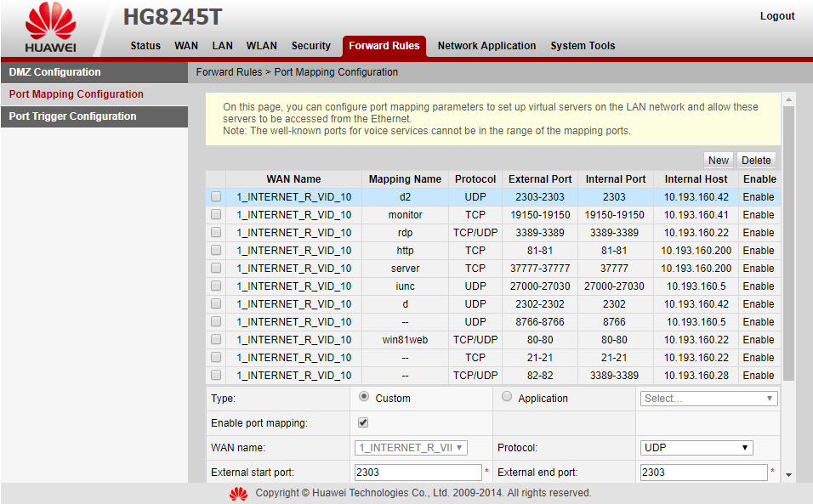Click the mapping name 'monitor' cell
This screenshot has width=813, height=504.
(x=405, y=215)
